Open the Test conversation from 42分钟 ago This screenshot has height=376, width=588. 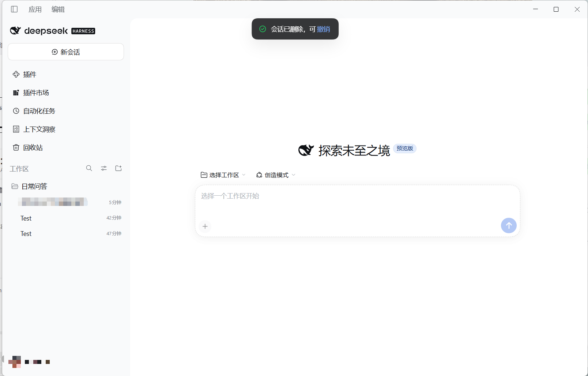pyautogui.click(x=66, y=218)
